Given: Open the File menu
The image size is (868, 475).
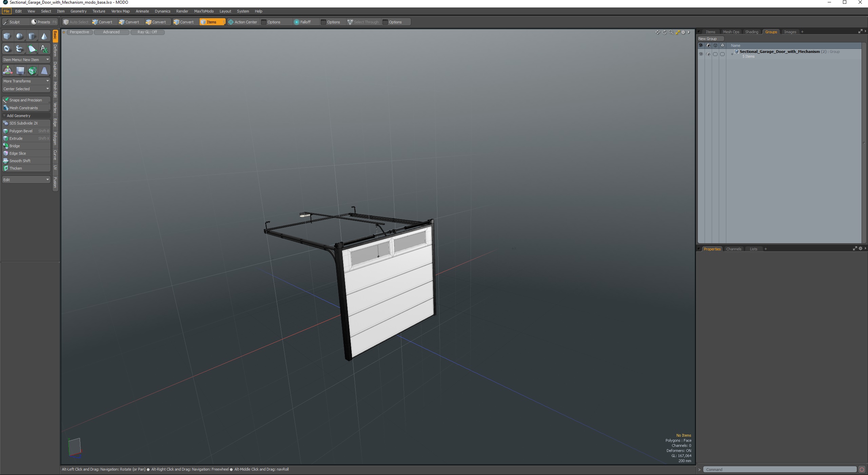Looking at the screenshot, I should click(x=6, y=11).
